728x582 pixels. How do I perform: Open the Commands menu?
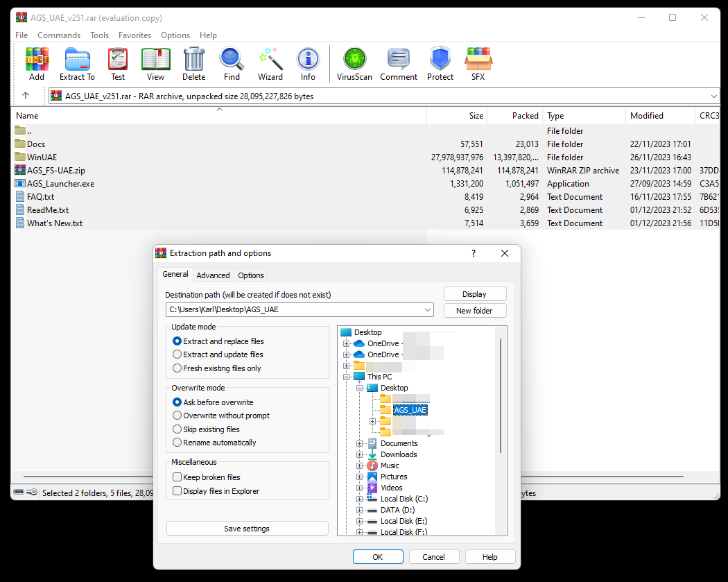click(x=59, y=35)
